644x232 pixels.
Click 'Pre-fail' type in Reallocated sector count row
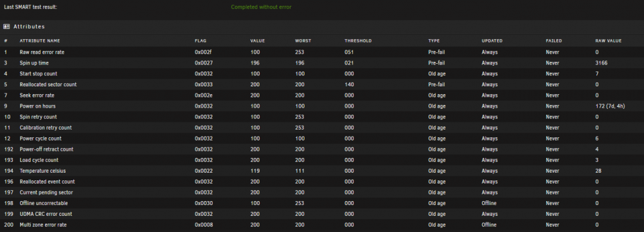pos(436,84)
